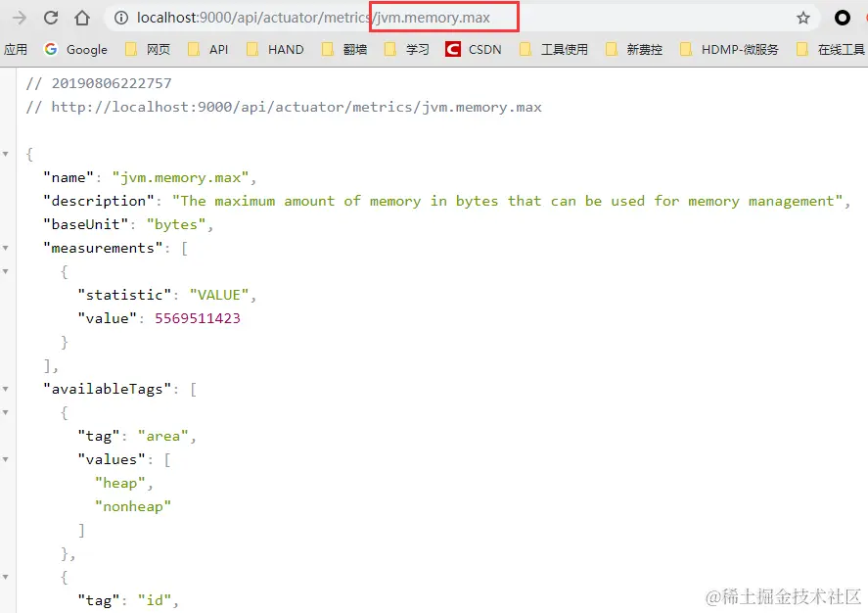Open the API bookmark folder
The height and width of the screenshot is (613, 868).
(x=208, y=49)
